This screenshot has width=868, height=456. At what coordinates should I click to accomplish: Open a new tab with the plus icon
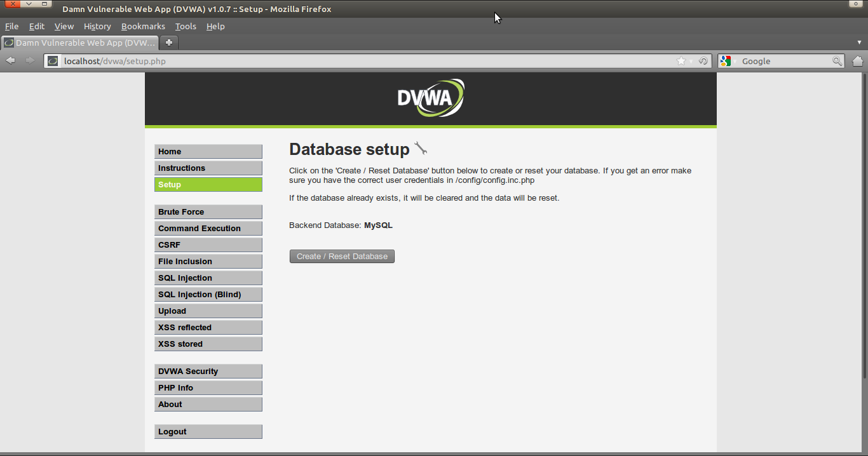click(168, 43)
